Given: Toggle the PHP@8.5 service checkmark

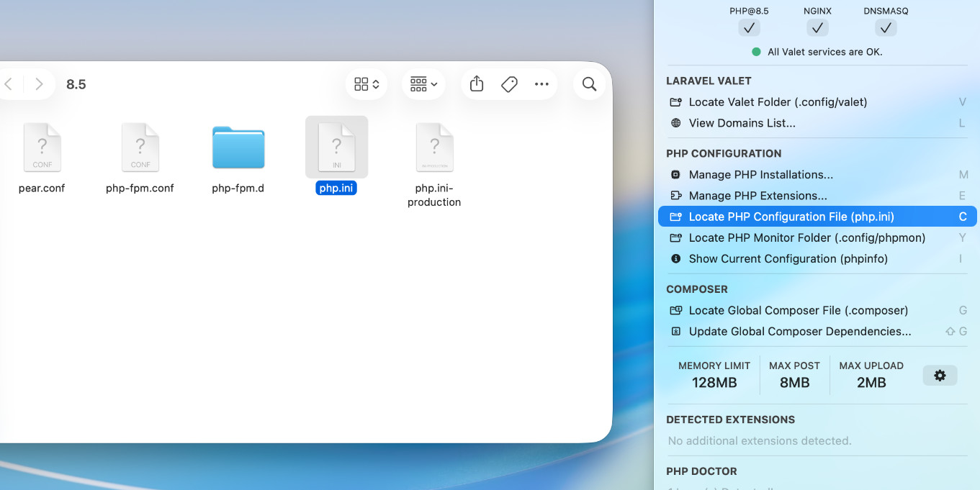Looking at the screenshot, I should [749, 28].
